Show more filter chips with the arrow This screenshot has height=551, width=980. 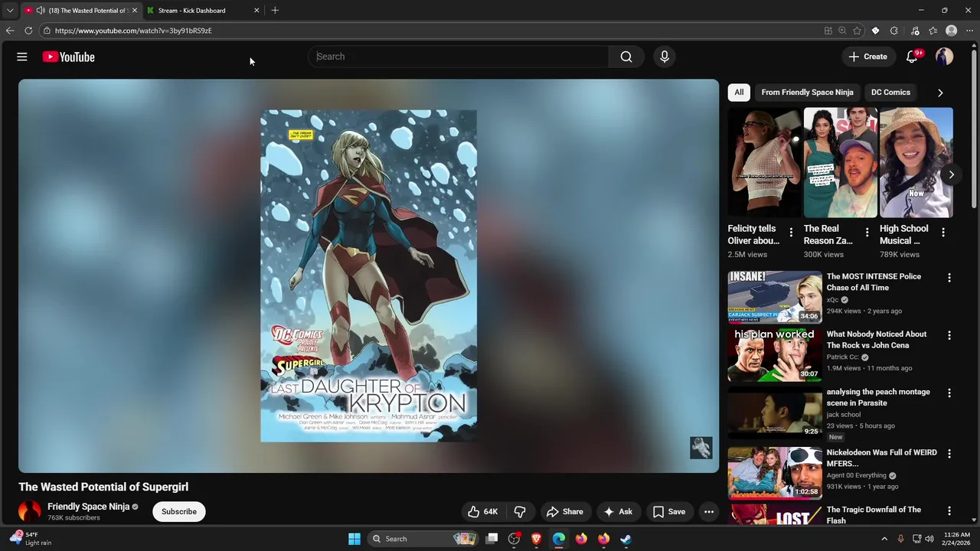940,93
